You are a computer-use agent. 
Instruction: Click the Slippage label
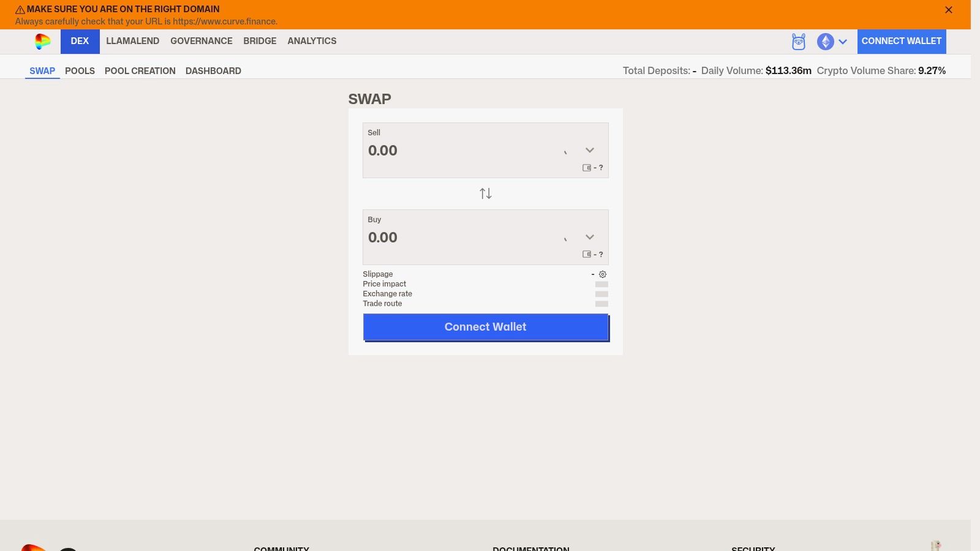[x=378, y=274]
